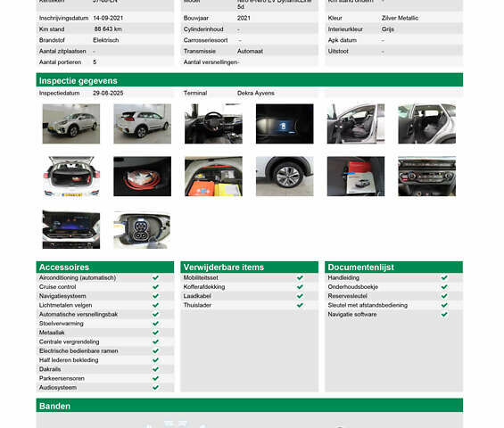
Task: Click the Thuislader item text
Action: click(x=197, y=305)
